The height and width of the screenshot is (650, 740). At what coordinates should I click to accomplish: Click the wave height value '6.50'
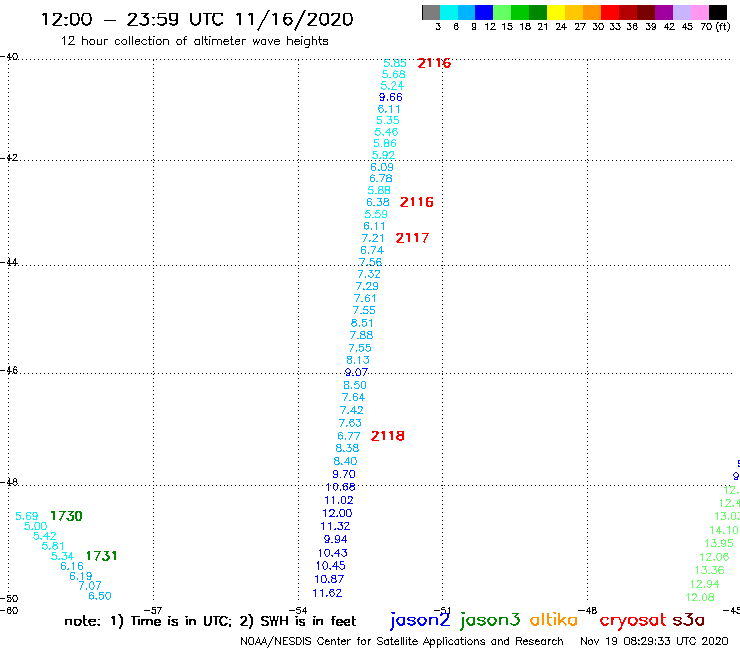[100, 596]
